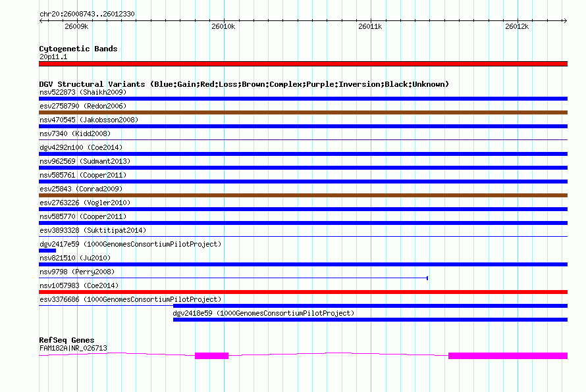Click the red nsv1057983 loss bar
The width and height of the screenshot is (586, 392).
point(303,292)
